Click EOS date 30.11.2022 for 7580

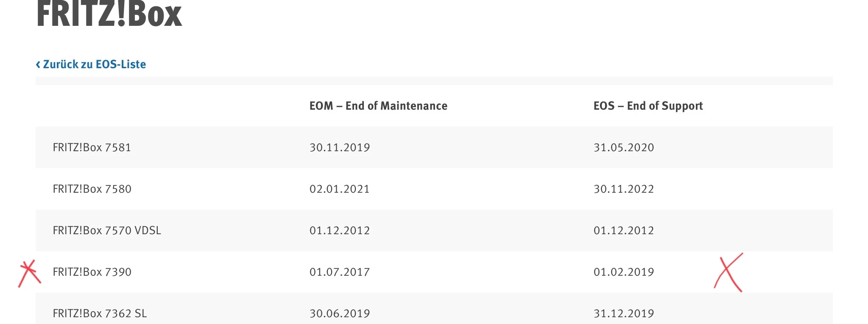click(624, 189)
